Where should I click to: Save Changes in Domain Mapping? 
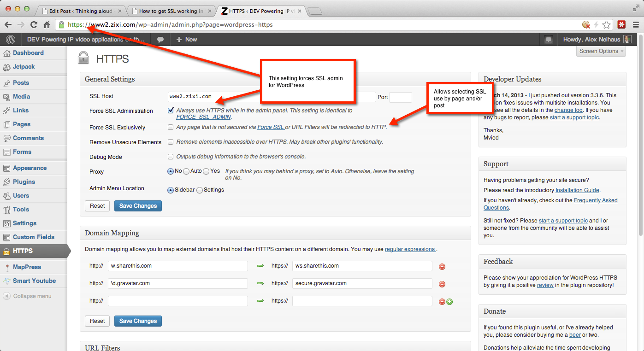tap(138, 321)
